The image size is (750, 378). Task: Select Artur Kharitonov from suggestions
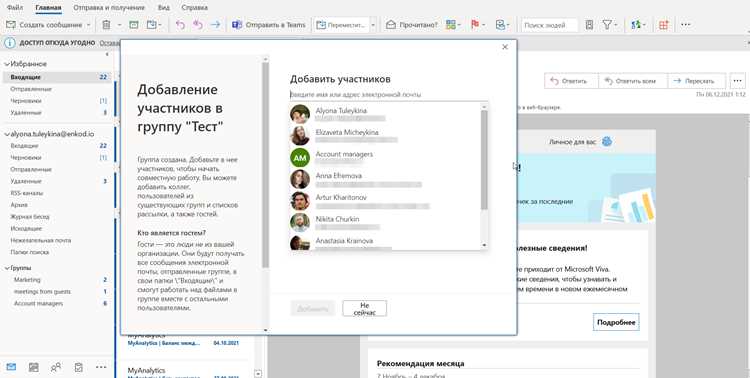[x=385, y=201]
